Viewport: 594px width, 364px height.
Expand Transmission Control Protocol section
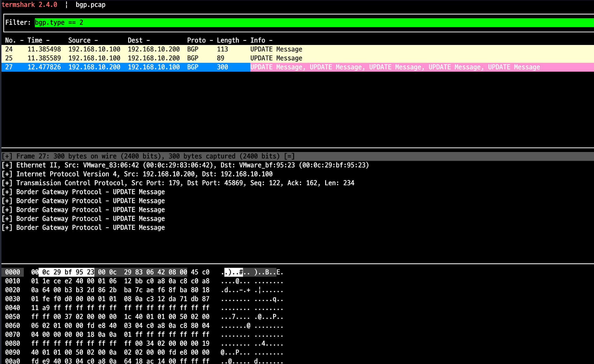click(x=7, y=183)
